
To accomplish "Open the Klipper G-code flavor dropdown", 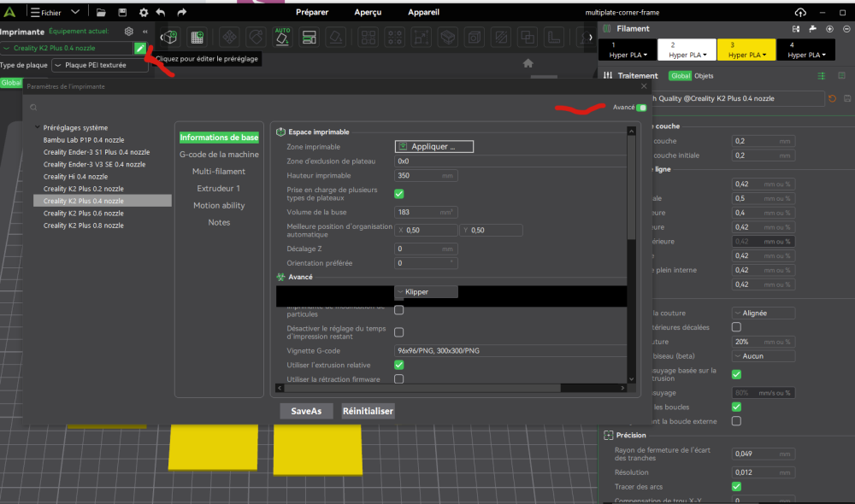I will point(426,292).
